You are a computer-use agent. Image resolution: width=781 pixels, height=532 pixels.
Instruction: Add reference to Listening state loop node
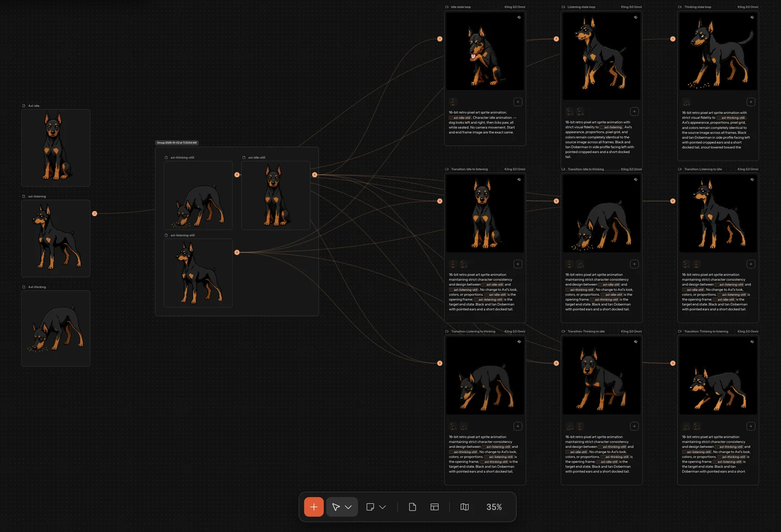click(x=634, y=111)
